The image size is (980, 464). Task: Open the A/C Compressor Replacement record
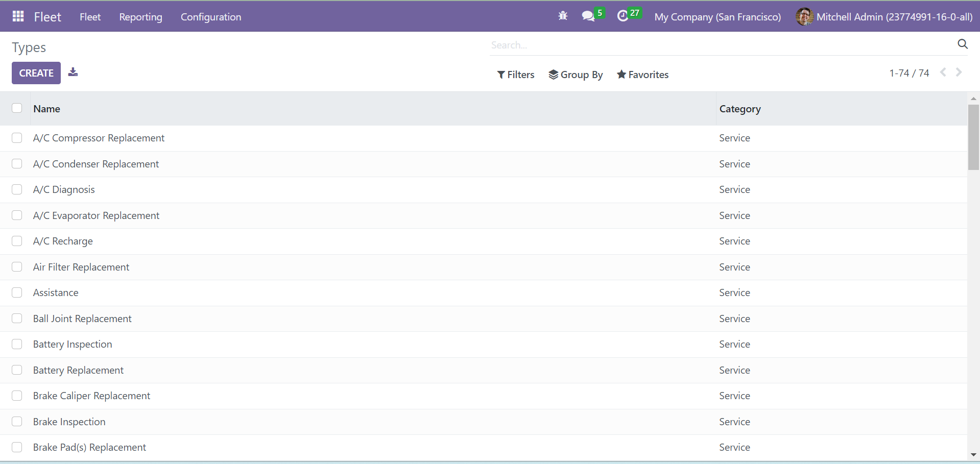click(99, 138)
